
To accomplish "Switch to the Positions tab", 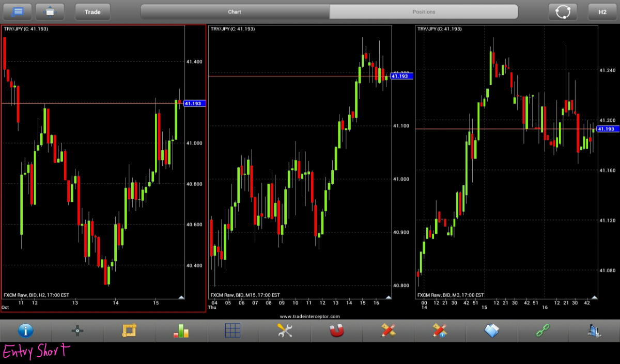I will click(424, 11).
